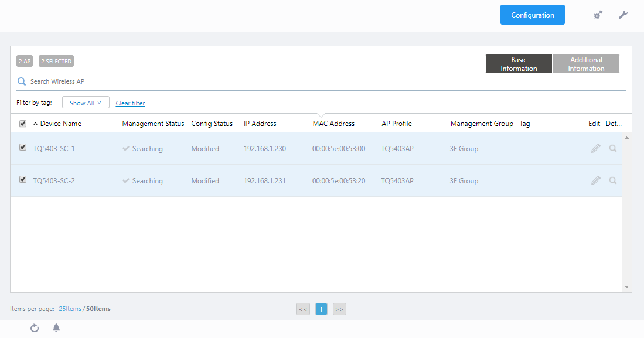
Task: Click the Configuration button
Action: 532,15
